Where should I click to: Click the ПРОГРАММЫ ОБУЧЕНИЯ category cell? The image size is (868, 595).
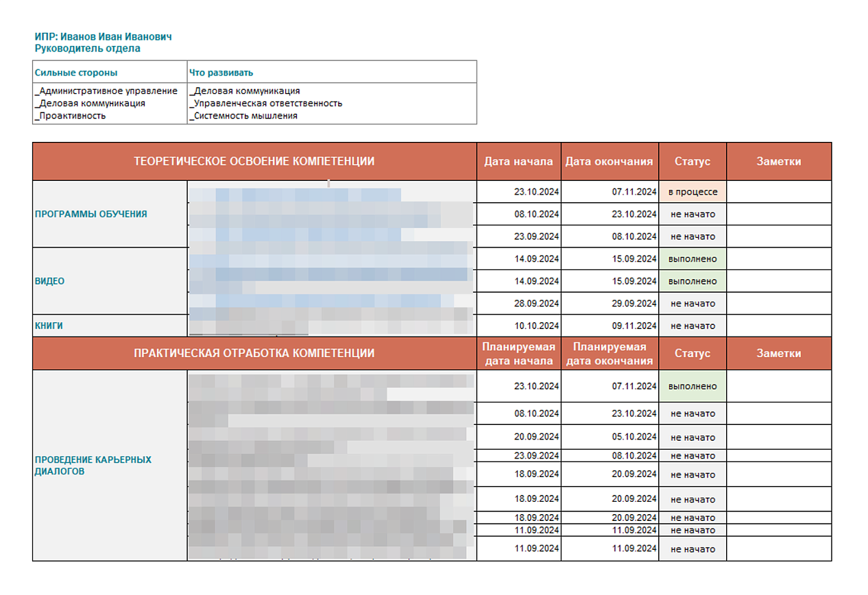pos(110,214)
